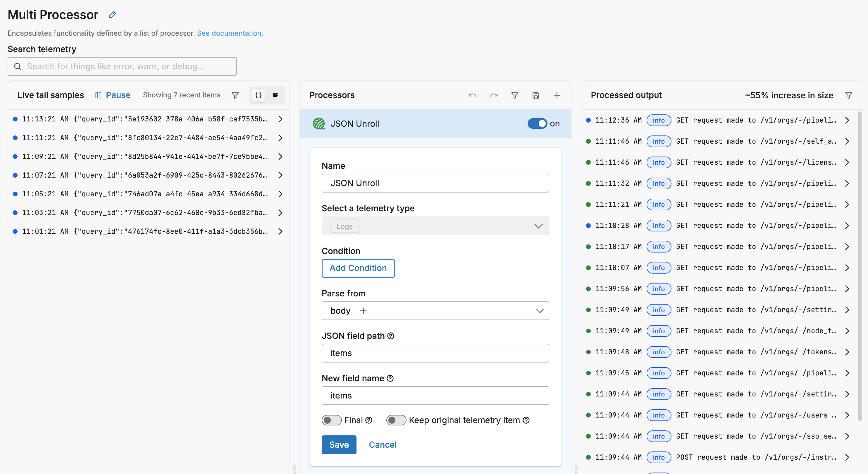Edit the Multi Processor title with the pencil icon

pos(112,15)
